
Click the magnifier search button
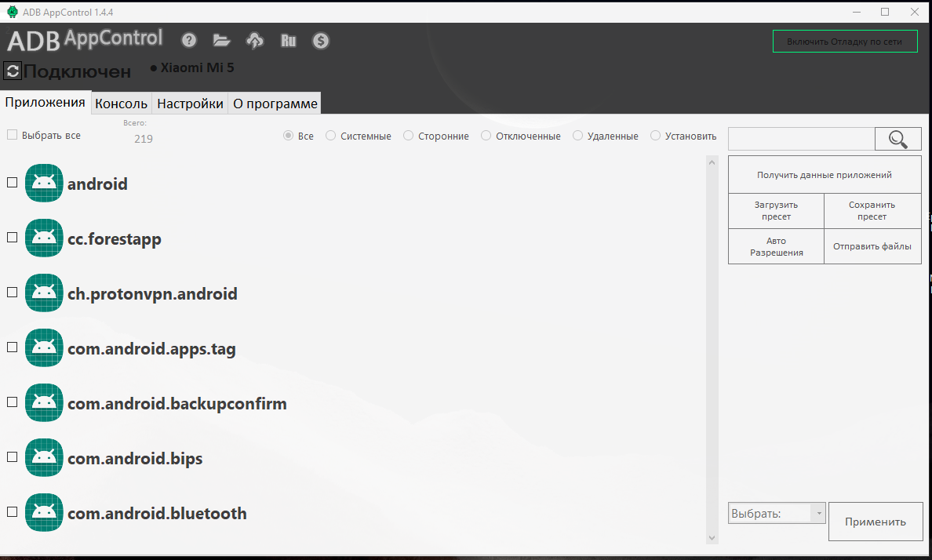coord(898,139)
